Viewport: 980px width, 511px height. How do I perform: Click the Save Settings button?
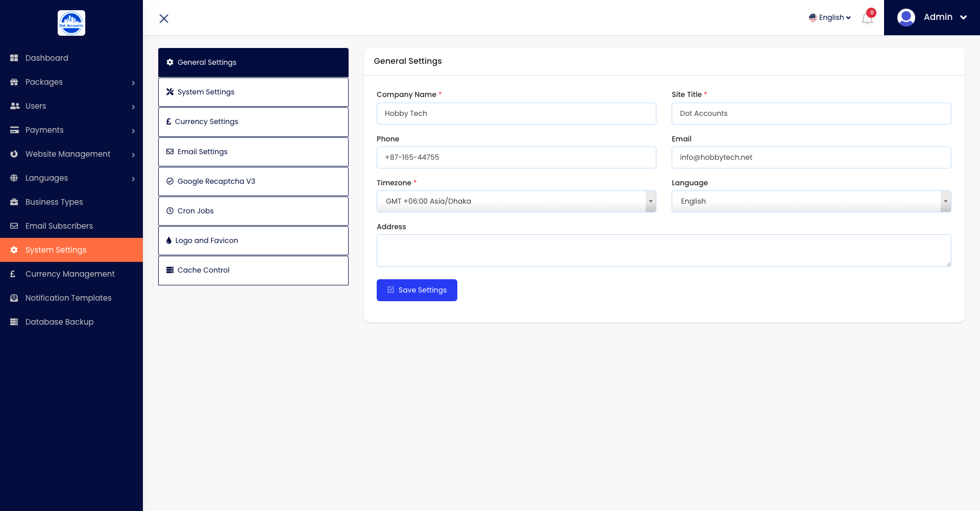click(x=416, y=290)
